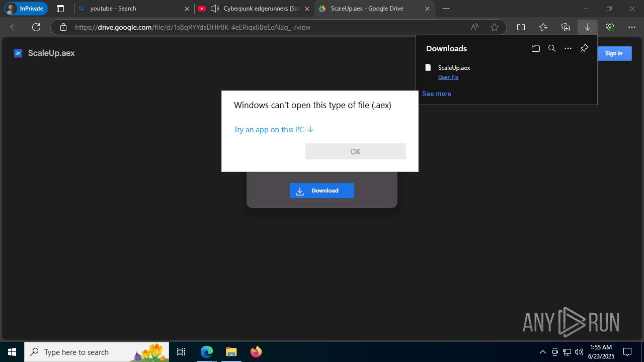Close the ScaleUp.aex Google Drive tab
Viewport: 644px width, 362px height.
click(428, 9)
